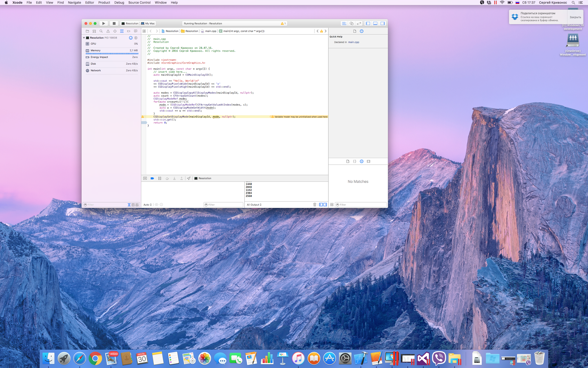The image size is (588, 368).
Task: Toggle breakpoints in the debug bar
Action: coord(152,178)
